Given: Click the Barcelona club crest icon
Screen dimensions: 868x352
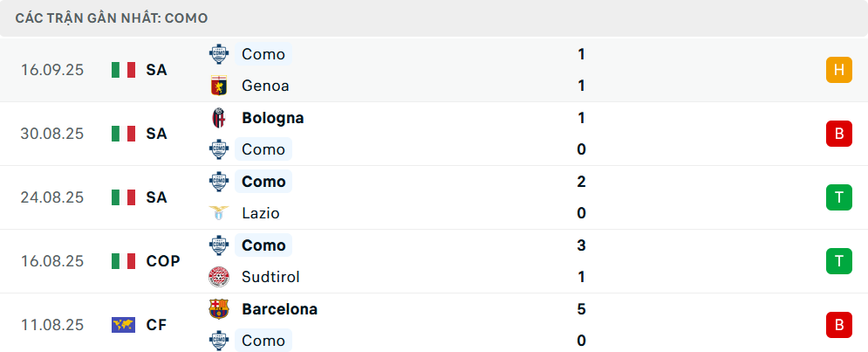Looking at the screenshot, I should pos(218,309).
